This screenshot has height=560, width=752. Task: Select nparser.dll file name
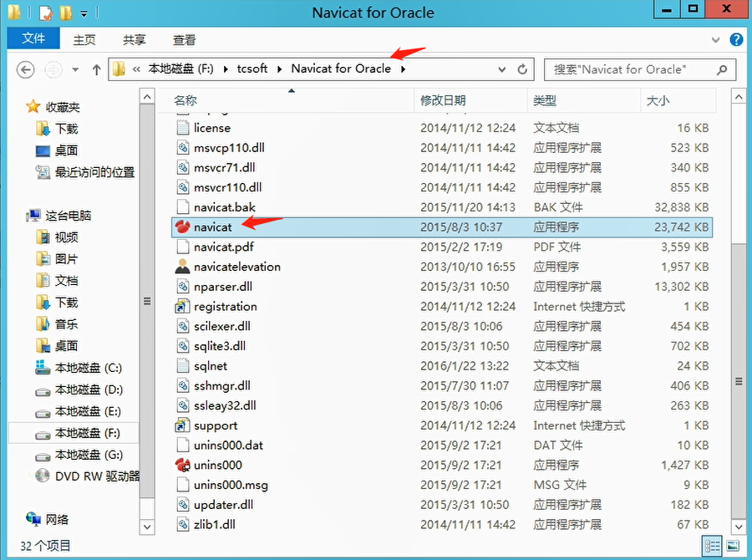point(223,287)
